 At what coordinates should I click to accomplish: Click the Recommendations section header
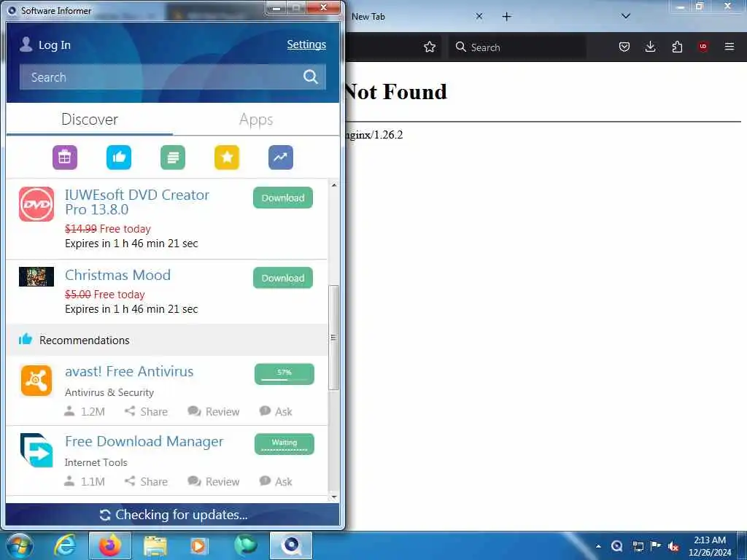click(x=167, y=340)
